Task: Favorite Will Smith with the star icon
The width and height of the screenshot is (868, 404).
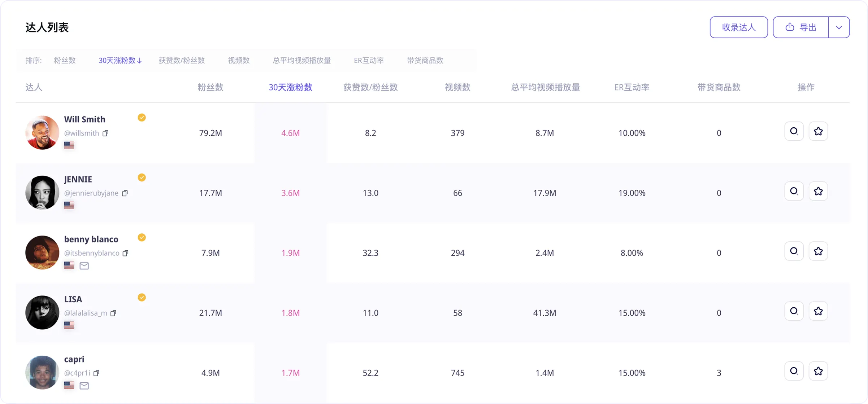Action: point(818,131)
